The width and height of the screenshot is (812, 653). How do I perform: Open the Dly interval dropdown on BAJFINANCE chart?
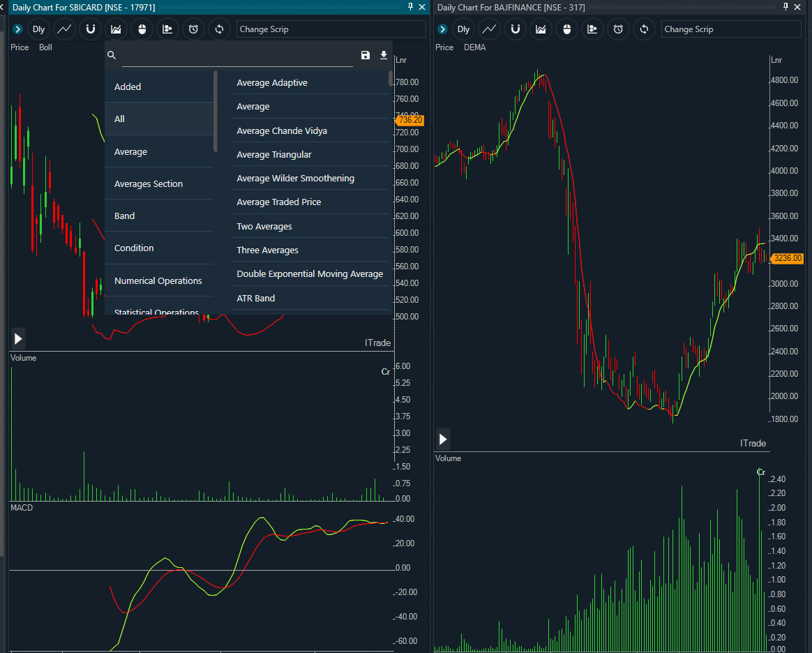(x=463, y=29)
